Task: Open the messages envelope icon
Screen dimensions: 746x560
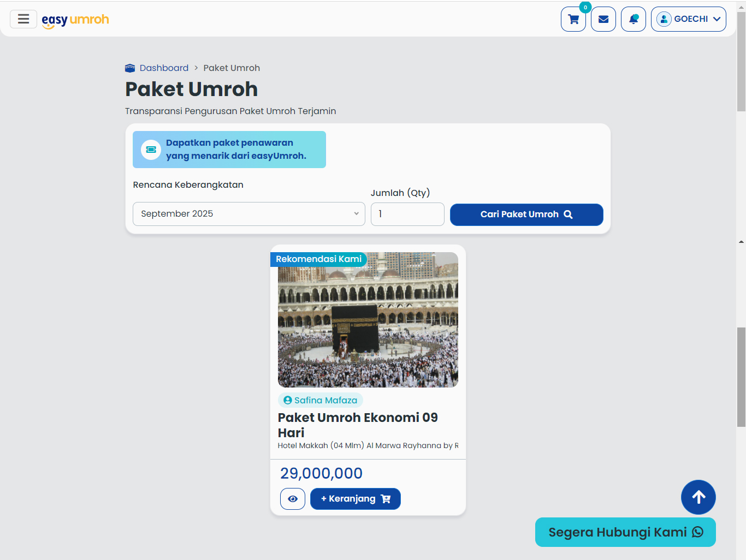Action: pyautogui.click(x=603, y=19)
